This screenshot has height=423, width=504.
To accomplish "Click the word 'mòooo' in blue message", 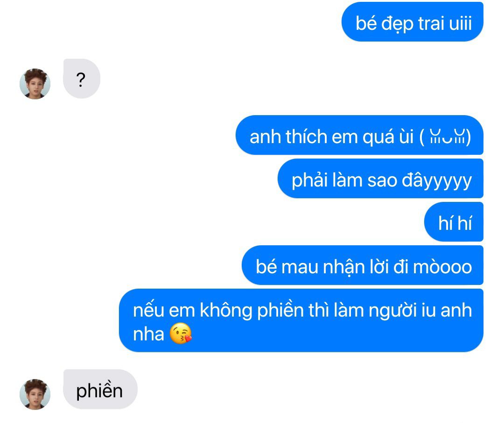I will coord(442,267).
